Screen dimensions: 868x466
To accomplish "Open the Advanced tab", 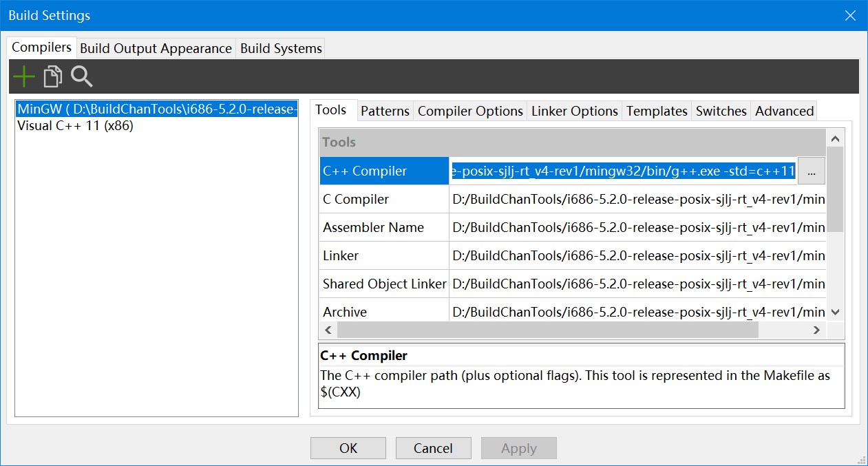I will click(784, 111).
